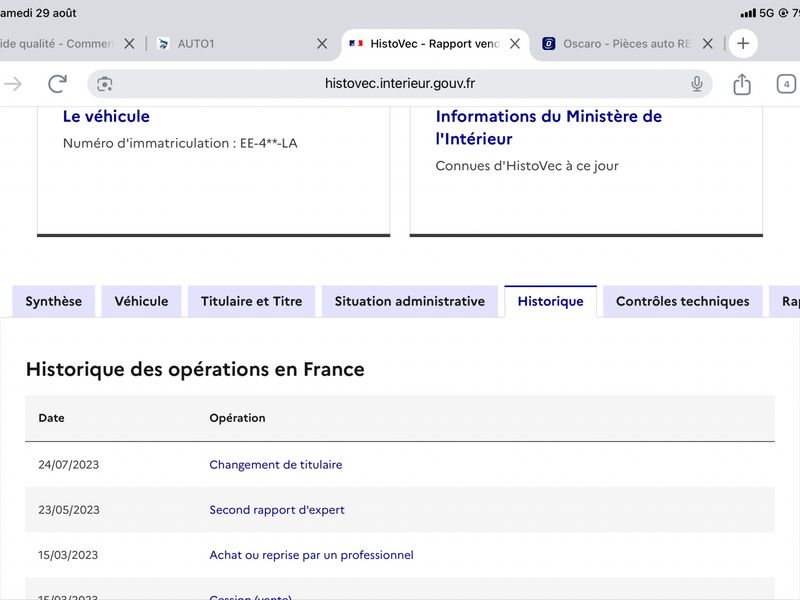The height and width of the screenshot is (600, 800).
Task: Close the HistoVec tab
Action: click(x=515, y=44)
